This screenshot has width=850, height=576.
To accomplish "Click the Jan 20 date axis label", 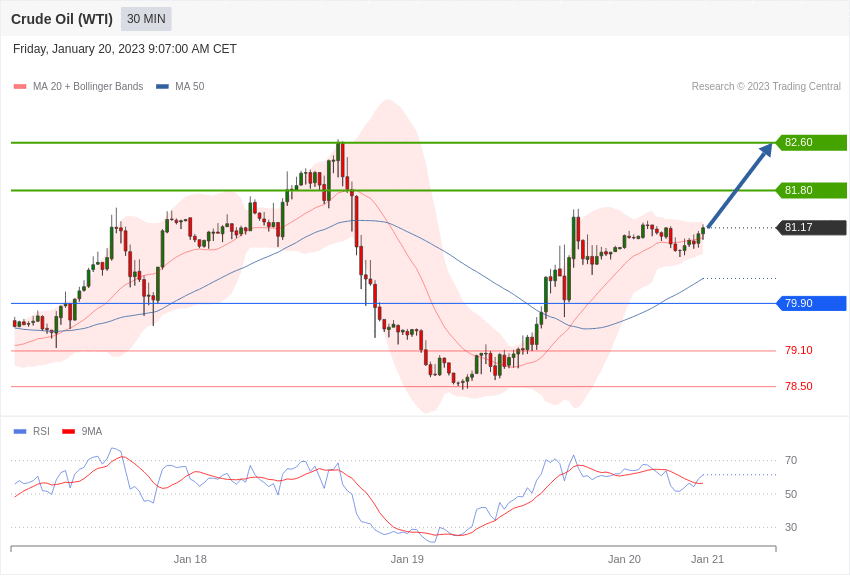I will 624,559.
